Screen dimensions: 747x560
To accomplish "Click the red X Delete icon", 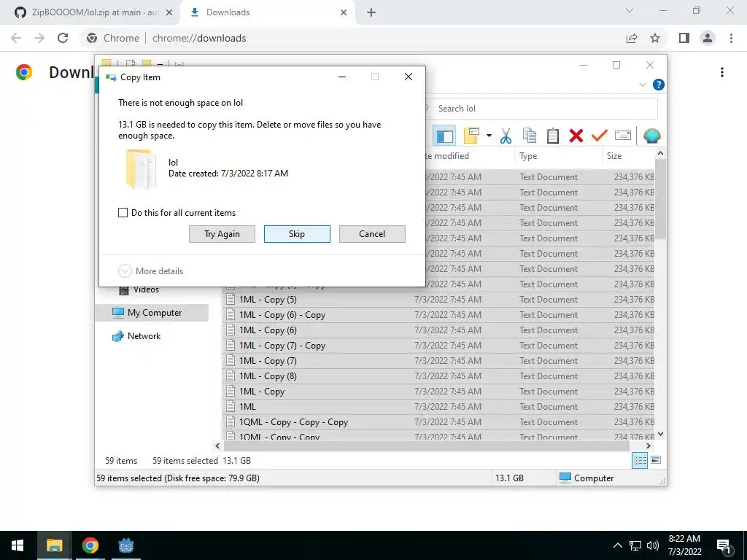I will coord(576,136).
